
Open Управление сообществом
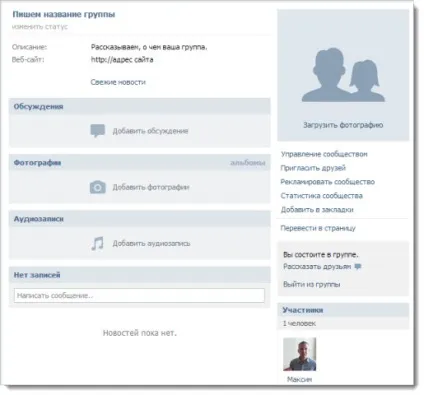[324, 154]
